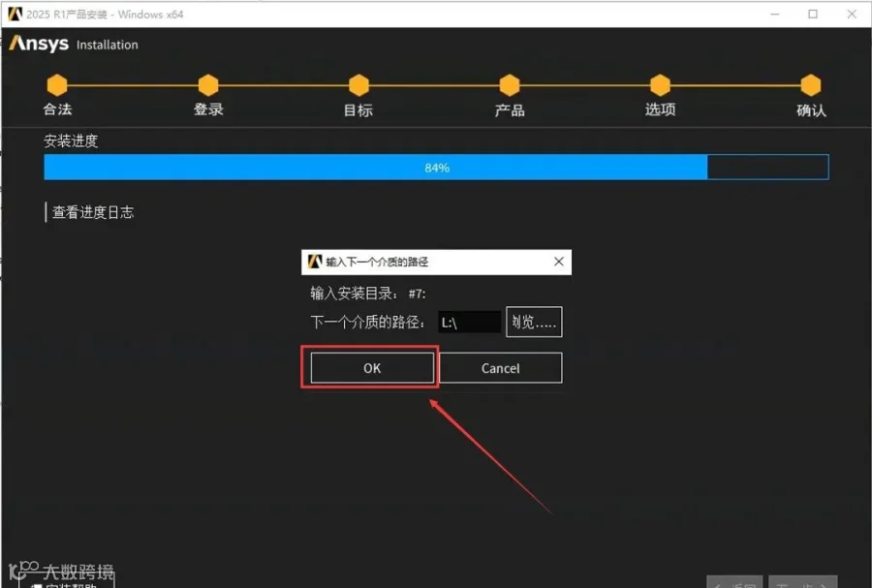
Task: Close the 输入下一个介质的路径 dialog
Action: 559,262
